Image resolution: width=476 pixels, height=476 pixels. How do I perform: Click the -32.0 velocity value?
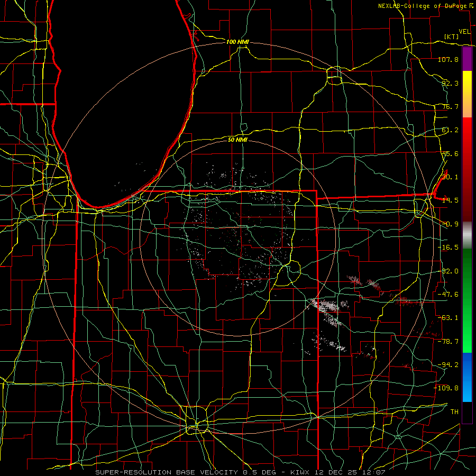click(x=448, y=271)
